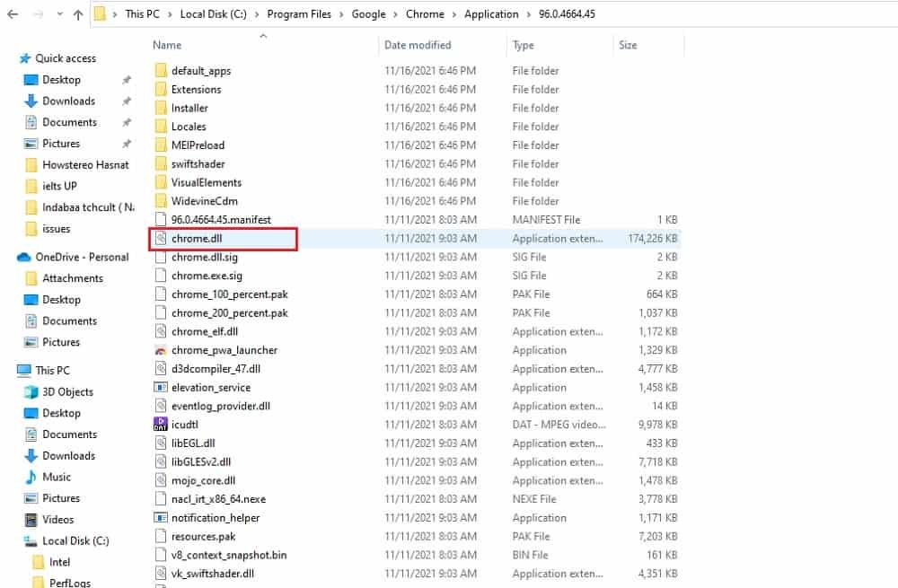Open pinned Pictures under Quick access

pos(61,143)
